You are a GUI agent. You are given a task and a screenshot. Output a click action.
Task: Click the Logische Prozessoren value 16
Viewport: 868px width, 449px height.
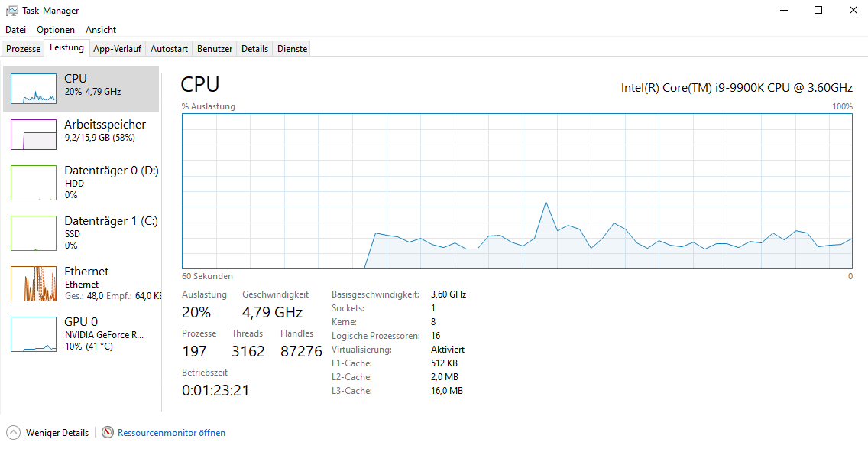pyautogui.click(x=436, y=335)
